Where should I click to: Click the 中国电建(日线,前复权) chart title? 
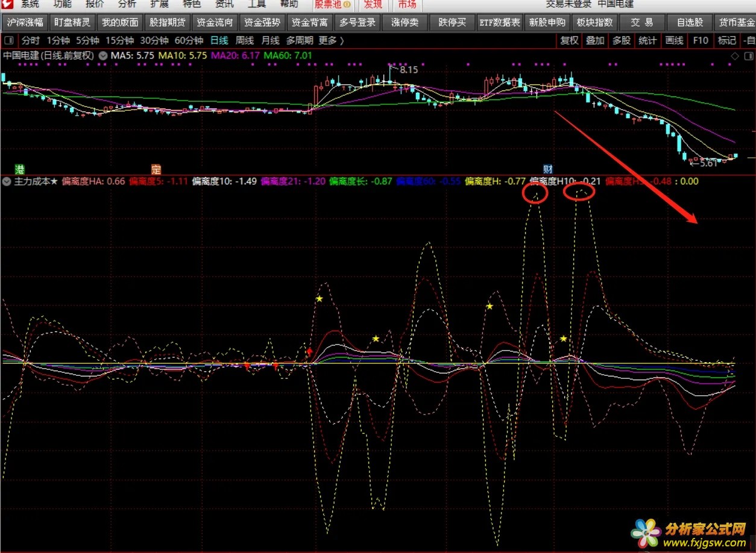click(x=48, y=55)
